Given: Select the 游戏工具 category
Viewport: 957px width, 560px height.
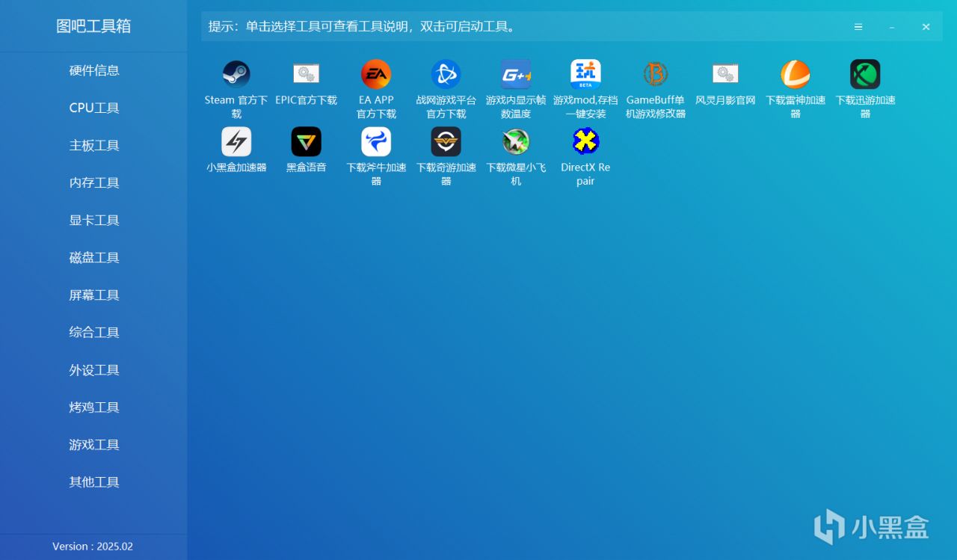Looking at the screenshot, I should click(94, 445).
